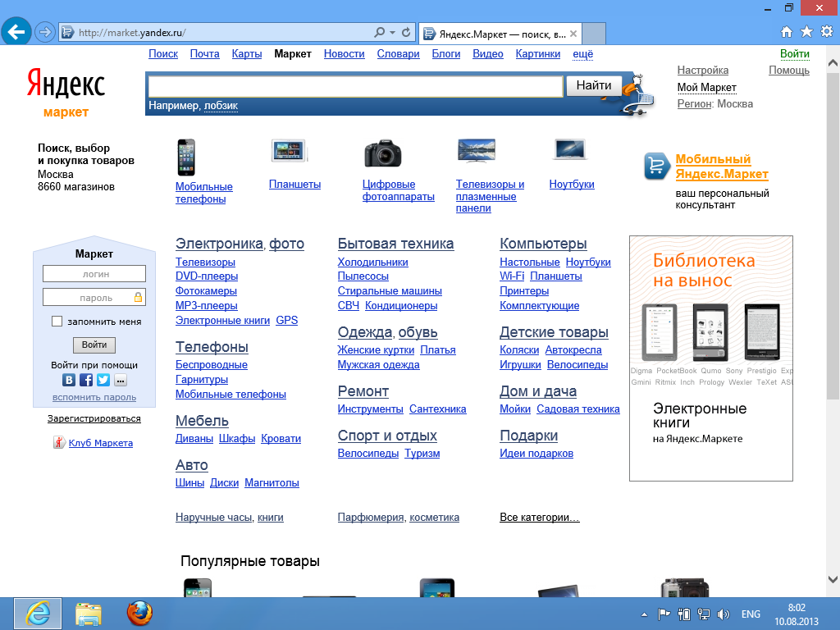This screenshot has width=840, height=630.
Task: Click the пароль input field
Action: [x=94, y=297]
